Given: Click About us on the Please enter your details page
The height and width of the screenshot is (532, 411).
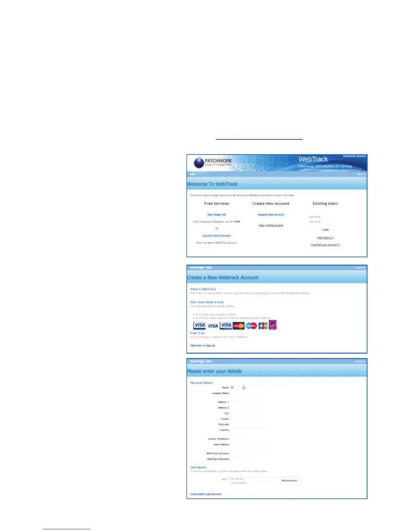Looking at the screenshot, I should [x=361, y=361].
